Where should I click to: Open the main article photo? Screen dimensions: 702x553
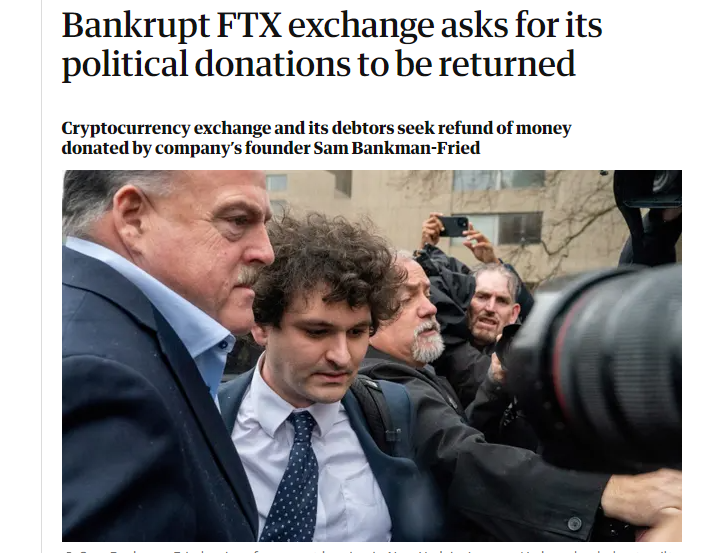coord(372,356)
